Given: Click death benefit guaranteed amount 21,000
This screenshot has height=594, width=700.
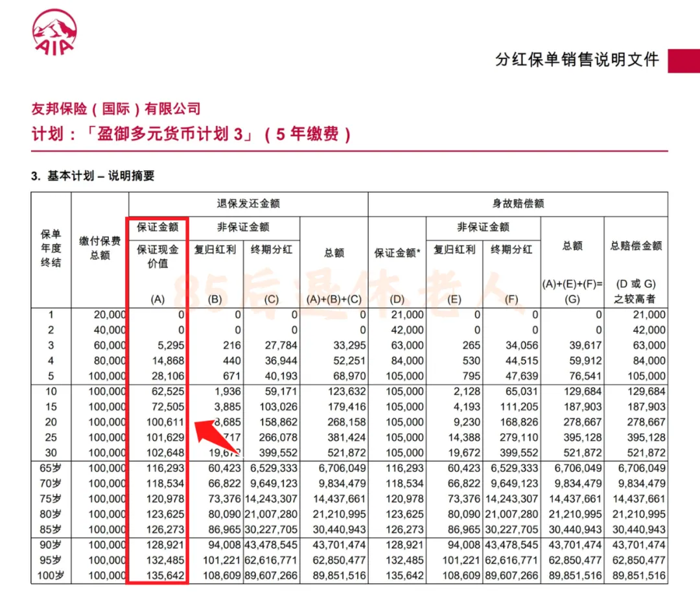Looking at the screenshot, I should pos(407,315).
